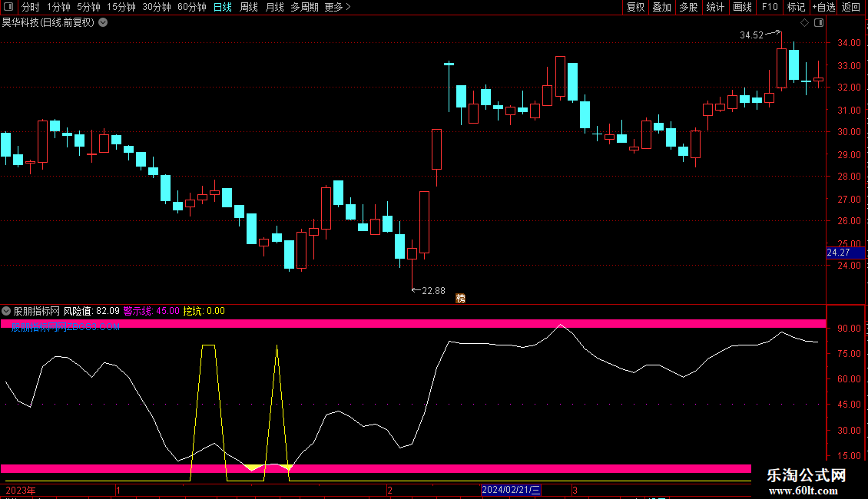Screen dimensions: 868x499
Task: Select the 分时 intraday tab
Action: click(x=31, y=7)
